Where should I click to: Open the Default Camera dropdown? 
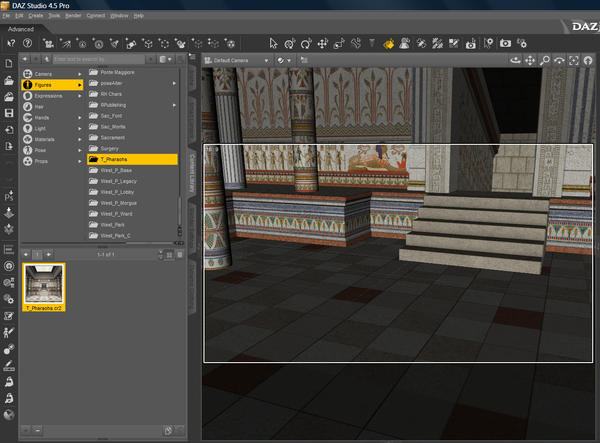238,61
